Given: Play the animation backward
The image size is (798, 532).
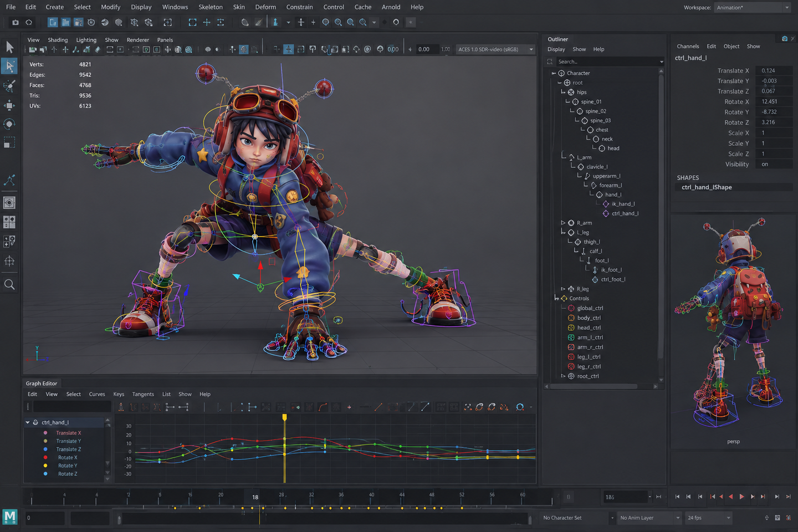Looking at the screenshot, I should click(731, 497).
